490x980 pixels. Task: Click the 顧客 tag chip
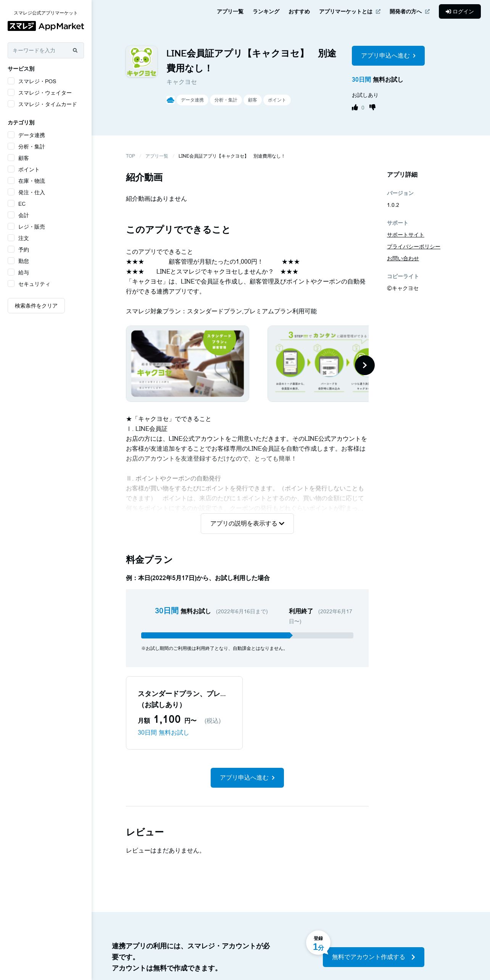(x=253, y=100)
